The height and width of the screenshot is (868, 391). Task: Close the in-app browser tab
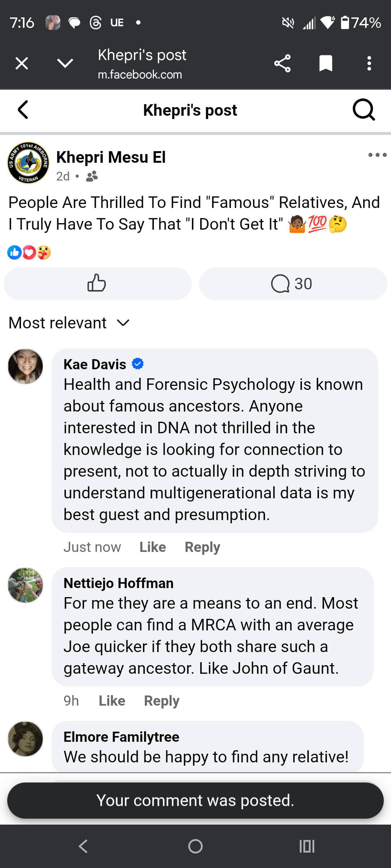click(x=22, y=64)
